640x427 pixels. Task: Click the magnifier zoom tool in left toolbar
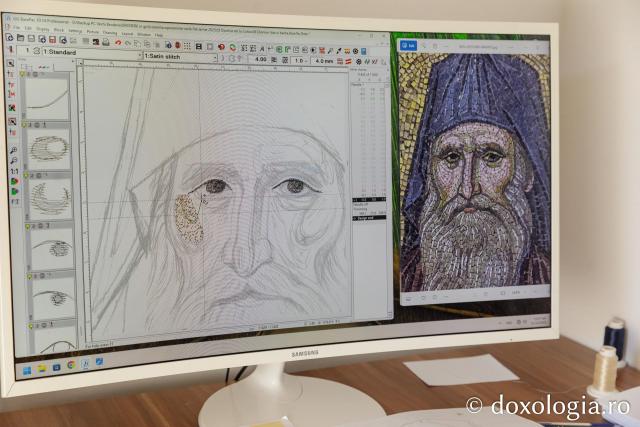click(x=13, y=150)
